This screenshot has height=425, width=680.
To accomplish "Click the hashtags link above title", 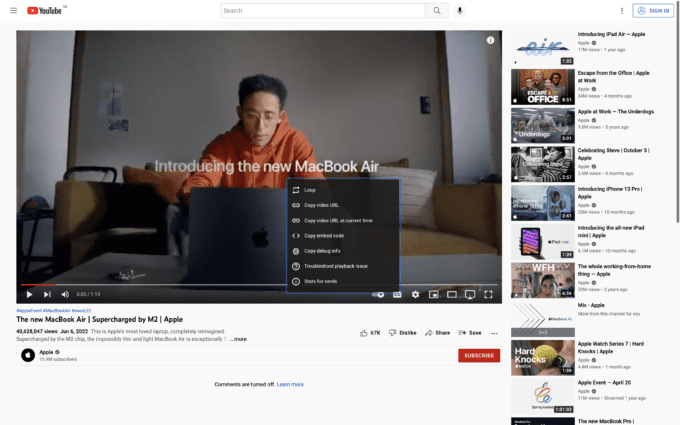I will [x=54, y=311].
